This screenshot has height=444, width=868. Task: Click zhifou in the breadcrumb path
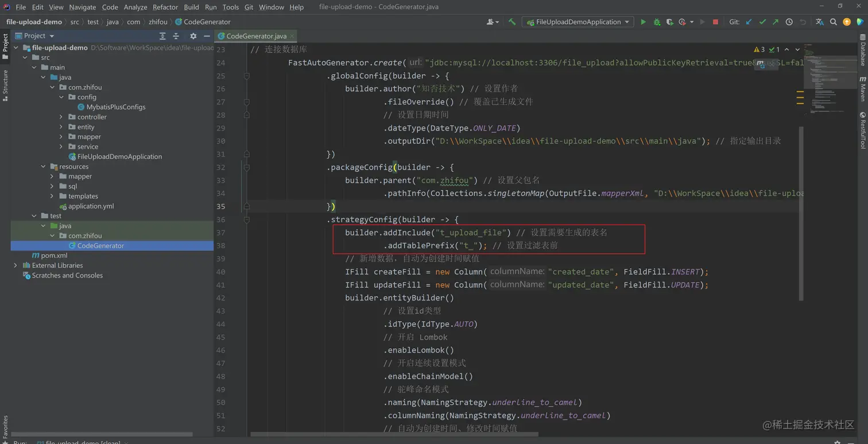click(158, 22)
